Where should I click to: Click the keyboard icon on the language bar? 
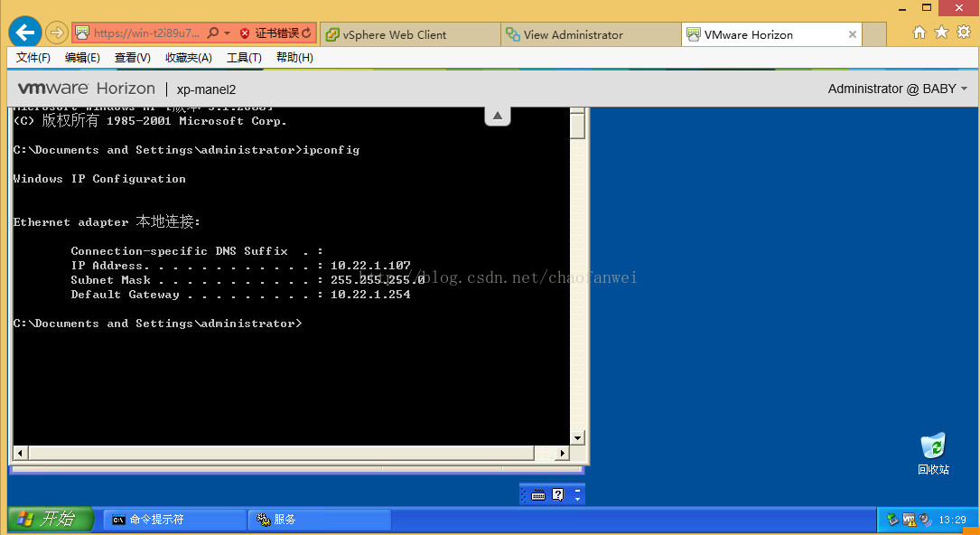538,495
